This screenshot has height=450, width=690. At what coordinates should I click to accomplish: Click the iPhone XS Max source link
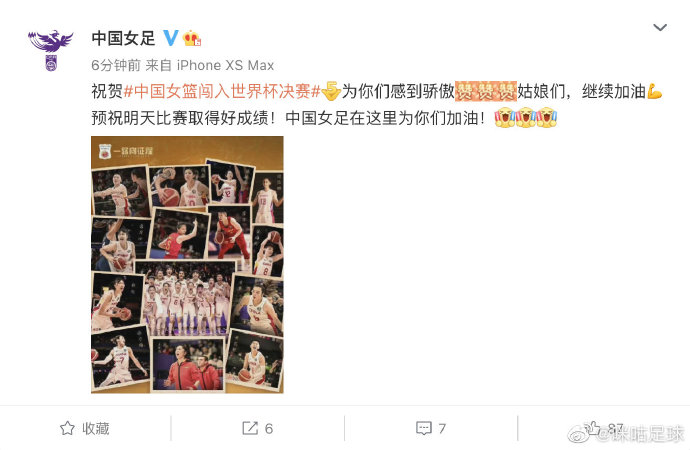[225, 66]
